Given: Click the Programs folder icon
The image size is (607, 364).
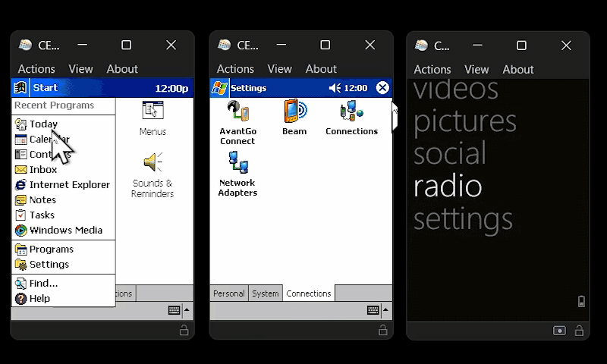Looking at the screenshot, I should coord(20,249).
